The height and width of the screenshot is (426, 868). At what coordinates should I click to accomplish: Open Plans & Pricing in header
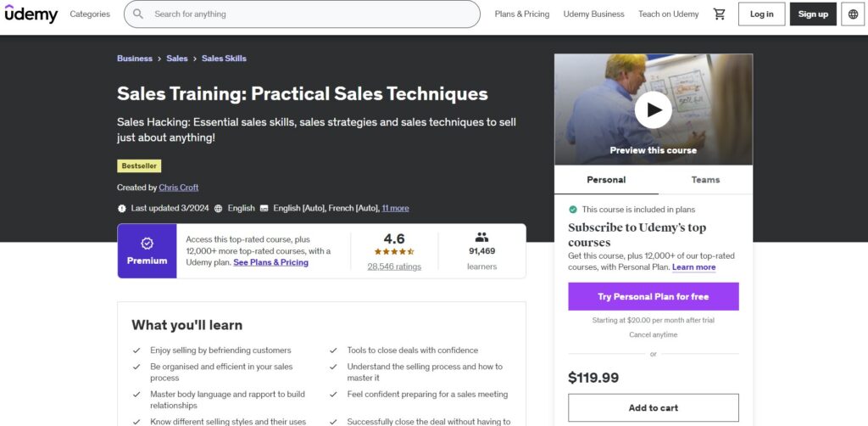click(x=522, y=14)
